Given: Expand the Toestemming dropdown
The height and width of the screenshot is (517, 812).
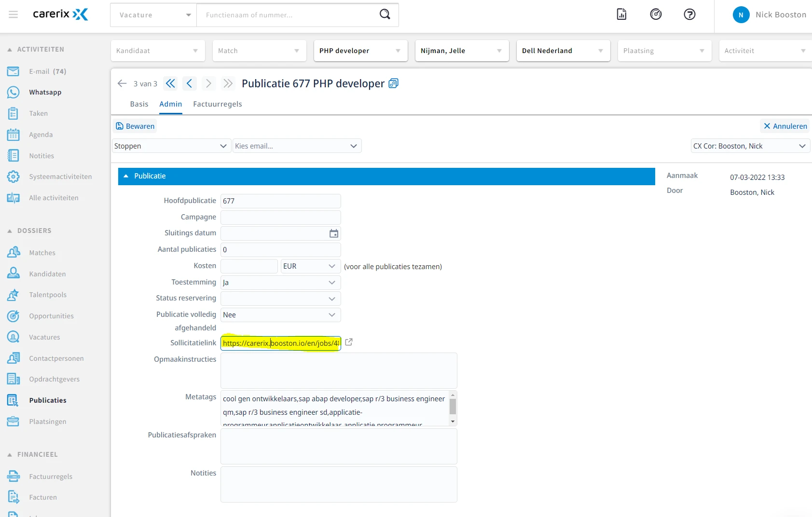Looking at the screenshot, I should pos(331,283).
